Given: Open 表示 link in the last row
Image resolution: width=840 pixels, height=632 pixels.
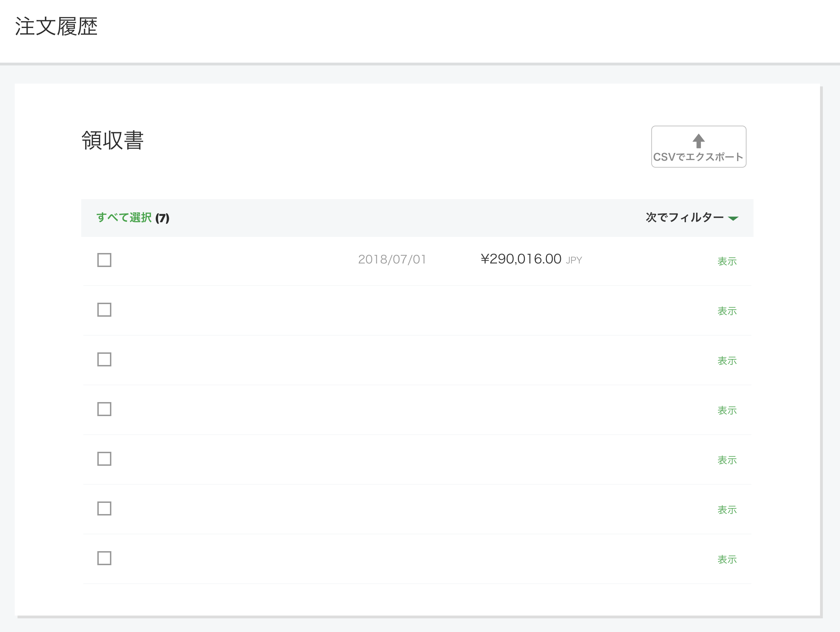Looking at the screenshot, I should (727, 560).
